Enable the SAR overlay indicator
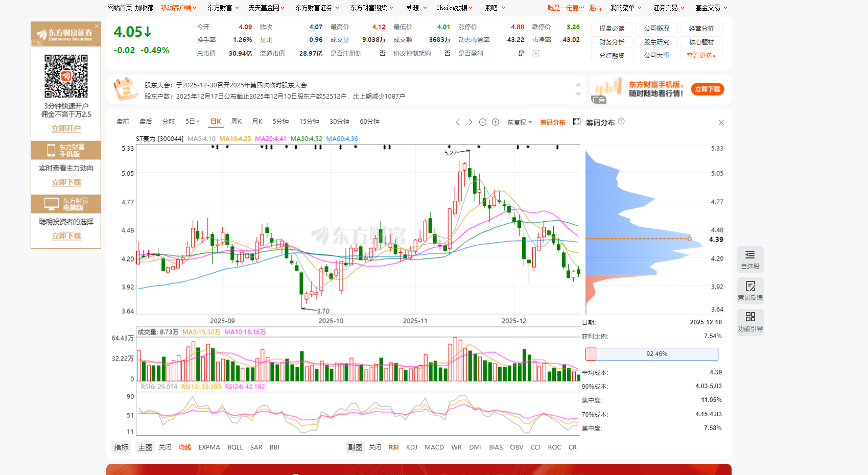This screenshot has height=475, width=868. coord(256,447)
